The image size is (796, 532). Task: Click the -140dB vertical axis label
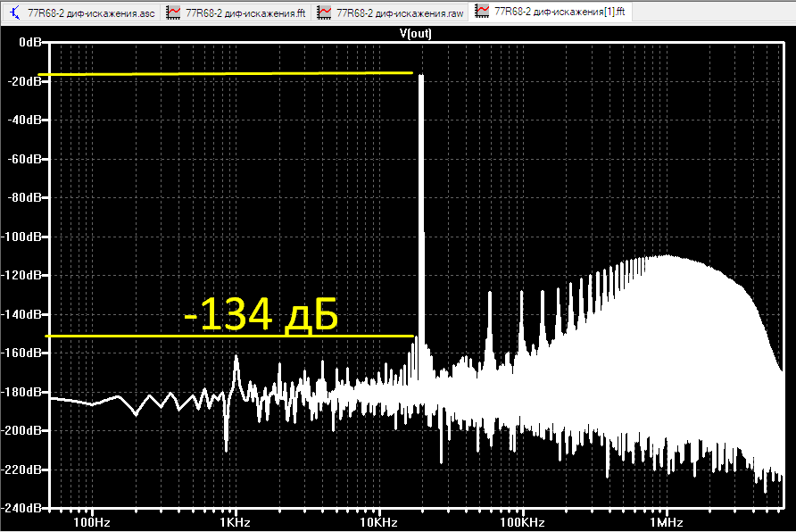pos(21,314)
